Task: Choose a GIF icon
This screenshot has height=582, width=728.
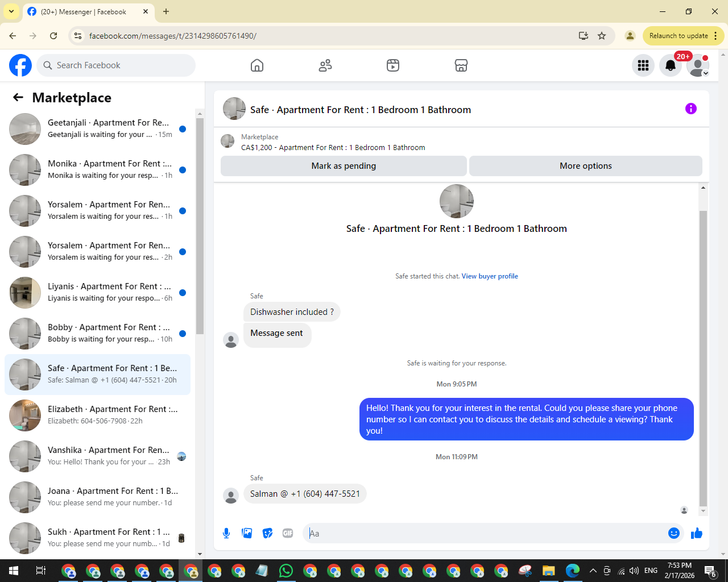Action: pyautogui.click(x=288, y=533)
